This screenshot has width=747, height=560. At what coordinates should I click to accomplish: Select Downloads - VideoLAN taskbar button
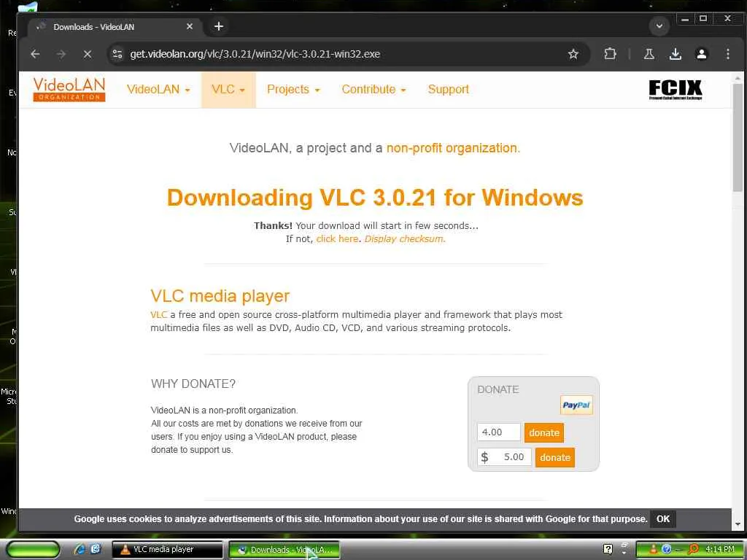tap(285, 550)
